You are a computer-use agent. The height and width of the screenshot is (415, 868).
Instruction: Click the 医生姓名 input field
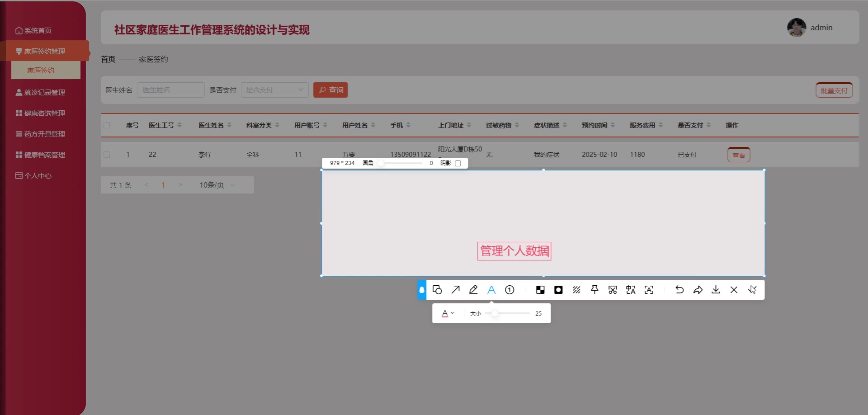171,90
